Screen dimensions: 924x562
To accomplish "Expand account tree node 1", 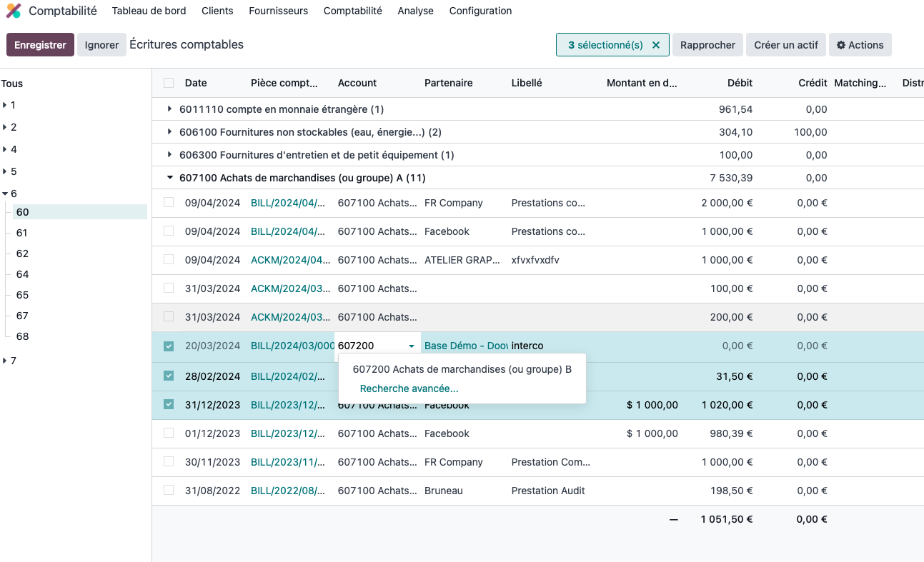I will pos(5,105).
